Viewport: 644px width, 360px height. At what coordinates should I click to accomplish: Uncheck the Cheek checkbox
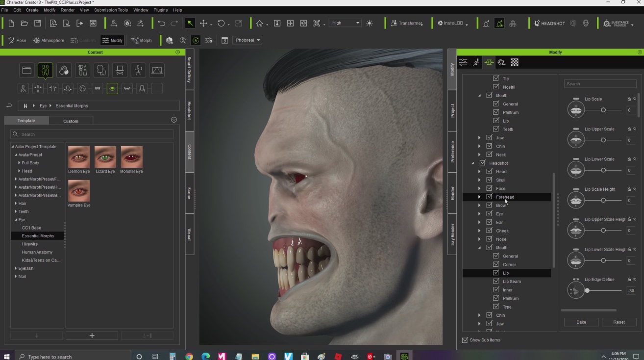point(489,231)
